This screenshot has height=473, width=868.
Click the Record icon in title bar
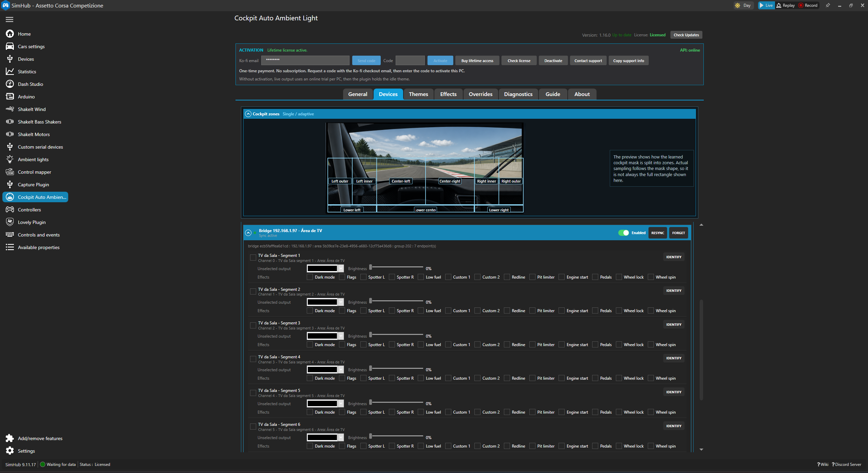click(x=801, y=5)
